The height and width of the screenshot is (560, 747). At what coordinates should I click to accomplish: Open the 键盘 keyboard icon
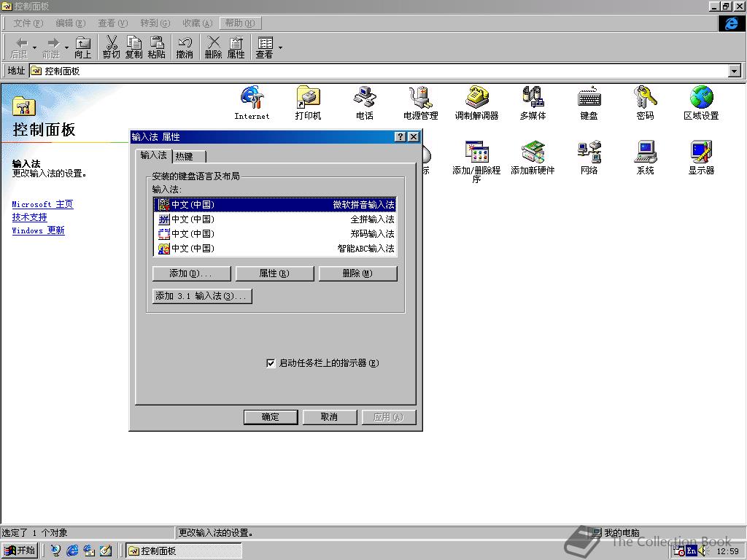589,102
